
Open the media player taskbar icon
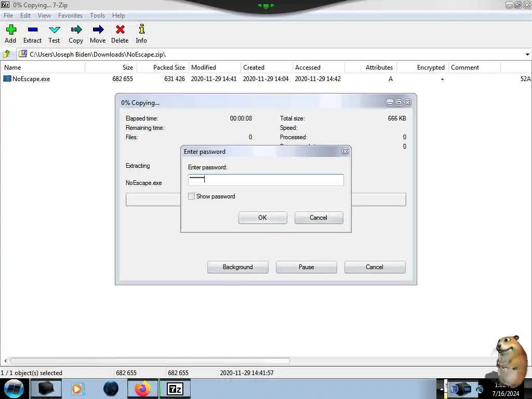77,389
